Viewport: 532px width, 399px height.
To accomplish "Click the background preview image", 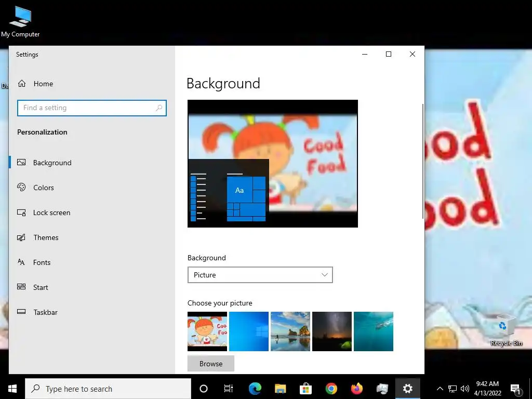I will click(x=272, y=164).
